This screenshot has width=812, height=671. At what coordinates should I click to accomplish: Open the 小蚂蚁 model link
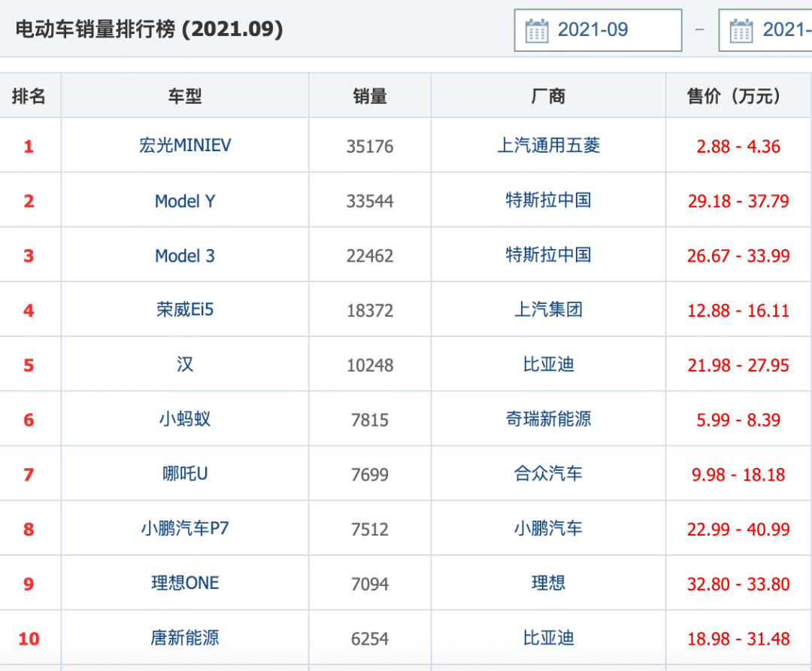pyautogui.click(x=185, y=419)
